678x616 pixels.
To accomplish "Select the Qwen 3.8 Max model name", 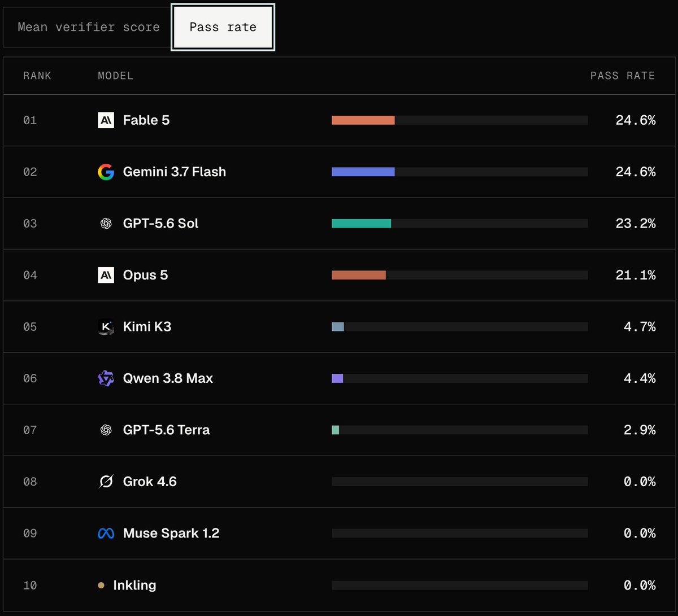I will click(x=168, y=378).
